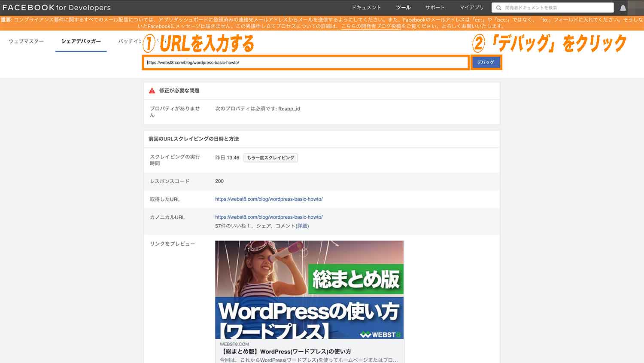Click the scrape time 昨日 13:46

coord(227,158)
